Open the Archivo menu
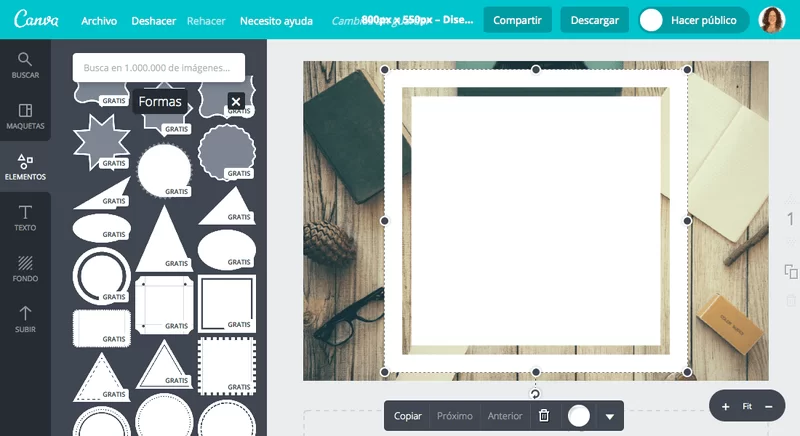 99,21
